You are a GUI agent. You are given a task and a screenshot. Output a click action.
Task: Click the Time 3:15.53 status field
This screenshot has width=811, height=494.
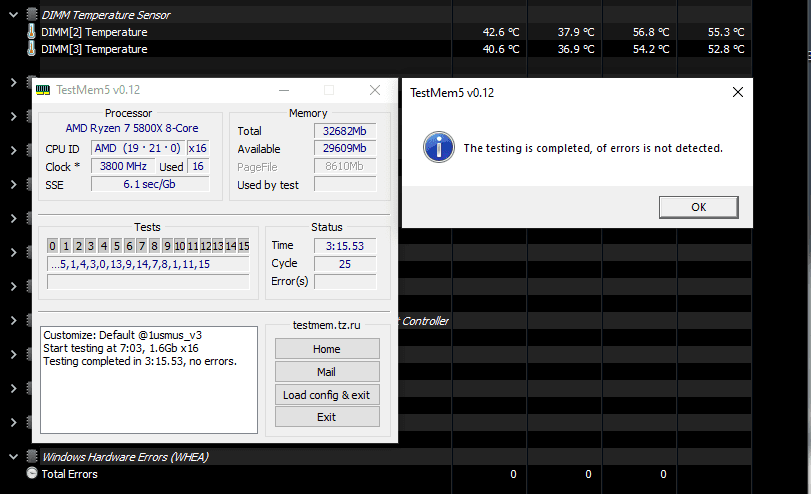(x=344, y=246)
